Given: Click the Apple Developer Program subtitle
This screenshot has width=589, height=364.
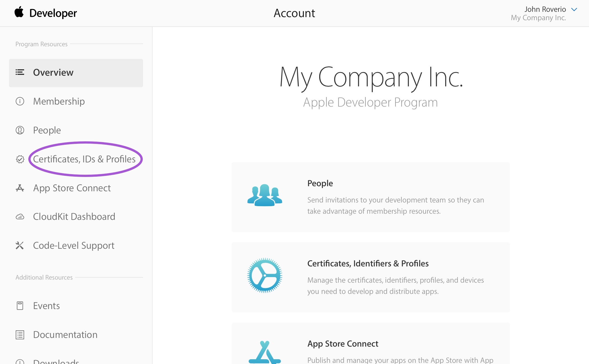Looking at the screenshot, I should coord(370,103).
